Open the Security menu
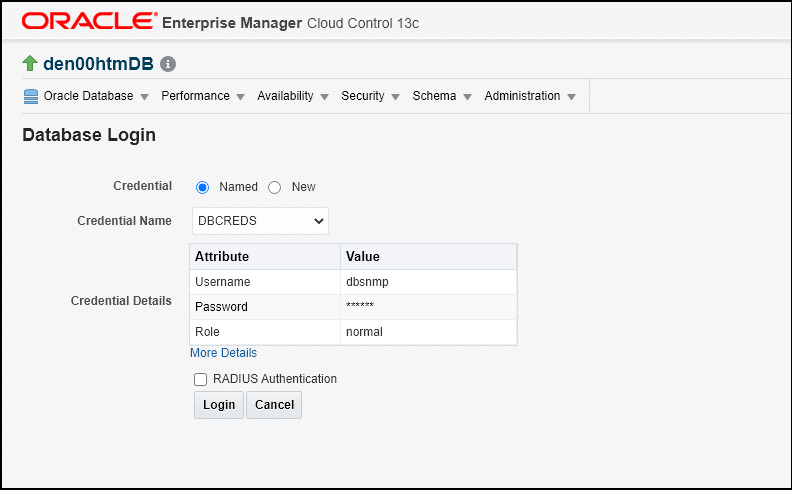This screenshot has height=490, width=792. click(363, 96)
